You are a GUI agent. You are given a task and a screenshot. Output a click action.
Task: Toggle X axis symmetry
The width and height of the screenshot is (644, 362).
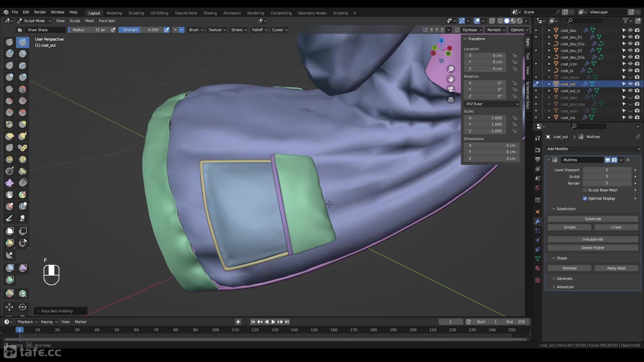pos(431,30)
